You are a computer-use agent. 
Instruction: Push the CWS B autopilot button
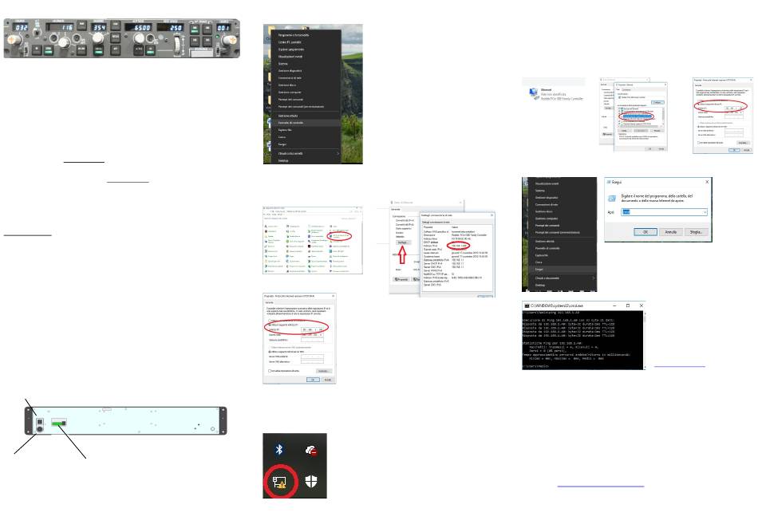[207, 41]
